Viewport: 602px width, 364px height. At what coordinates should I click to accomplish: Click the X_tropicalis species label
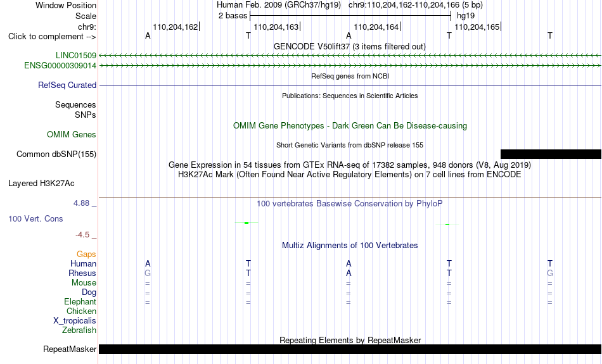tap(75, 321)
